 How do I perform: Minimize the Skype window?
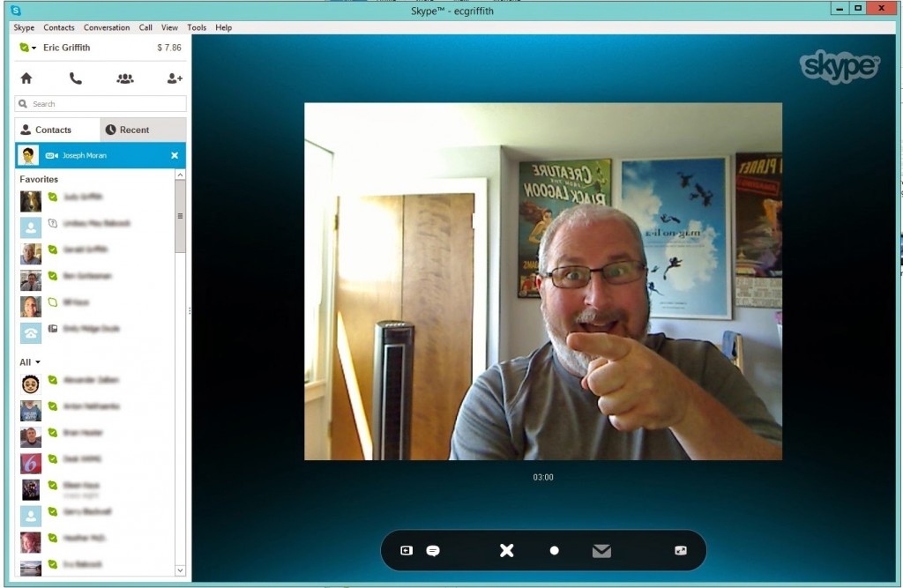840,8
